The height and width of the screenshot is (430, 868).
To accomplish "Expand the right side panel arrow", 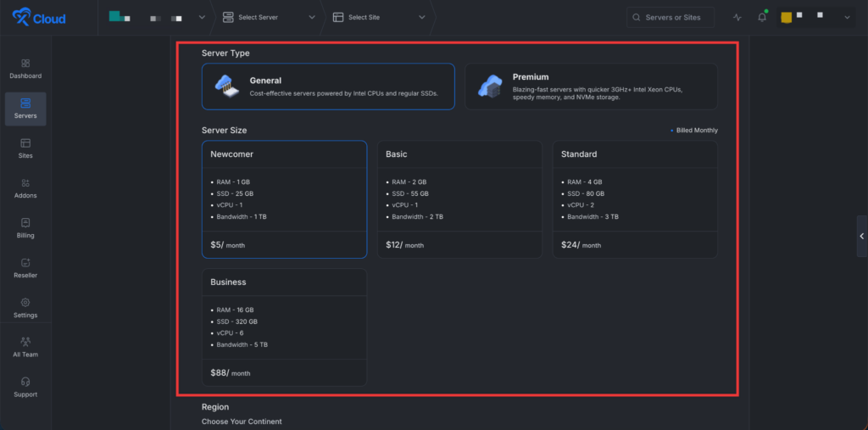I will [861, 236].
